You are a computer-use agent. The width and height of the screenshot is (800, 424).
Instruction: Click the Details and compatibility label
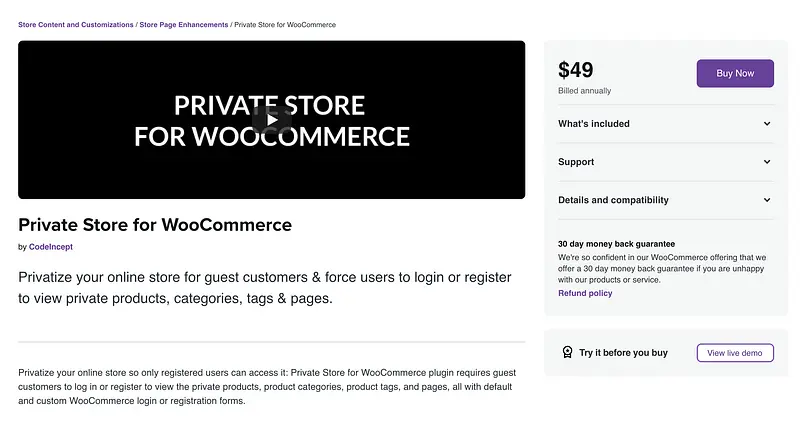click(613, 200)
